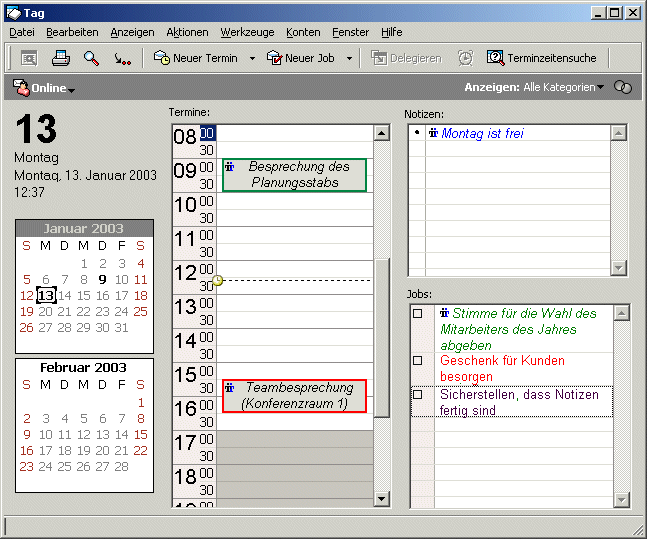Maximize the Tag window

pyautogui.click(x=615, y=13)
